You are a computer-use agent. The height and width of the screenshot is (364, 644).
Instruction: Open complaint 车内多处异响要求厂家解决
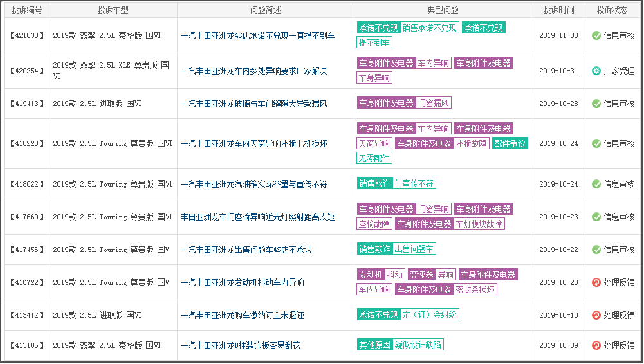pos(254,71)
